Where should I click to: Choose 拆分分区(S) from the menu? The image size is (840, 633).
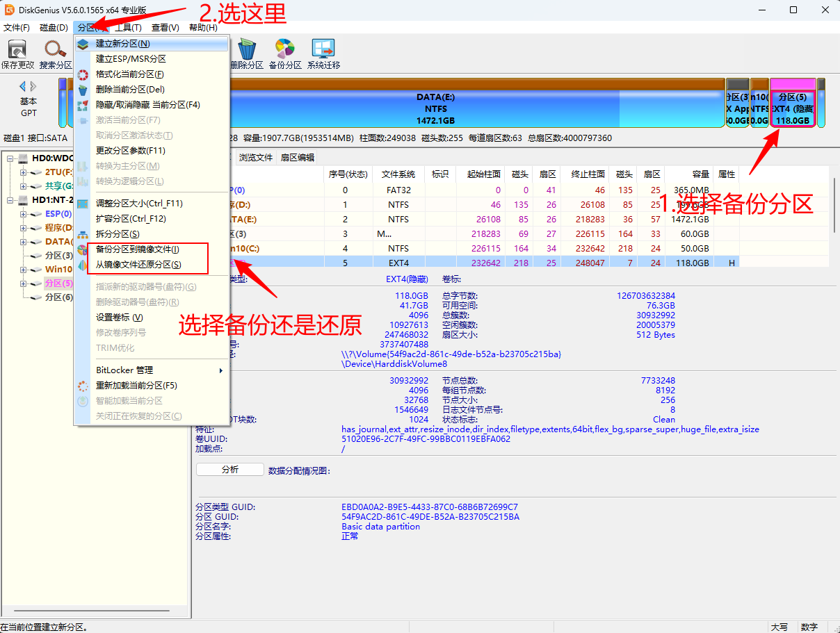point(152,234)
